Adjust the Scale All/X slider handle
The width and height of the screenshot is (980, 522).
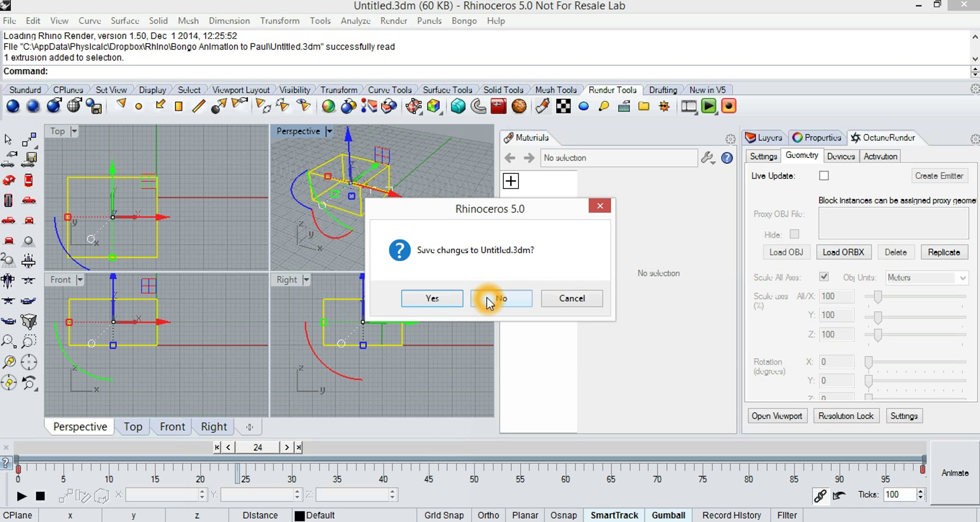pyautogui.click(x=877, y=297)
